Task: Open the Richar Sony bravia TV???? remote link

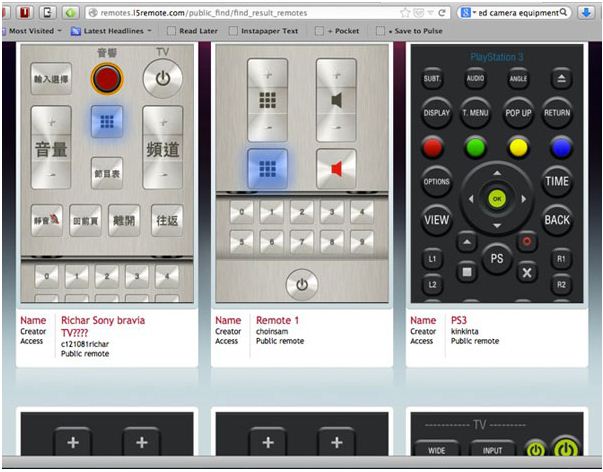Action: tap(103, 326)
